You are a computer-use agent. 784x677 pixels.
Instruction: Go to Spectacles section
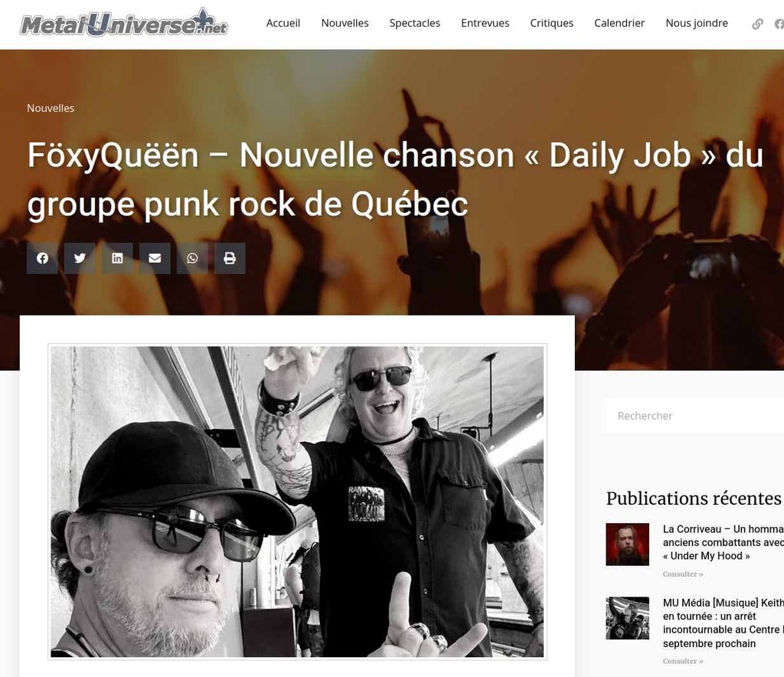(x=415, y=23)
